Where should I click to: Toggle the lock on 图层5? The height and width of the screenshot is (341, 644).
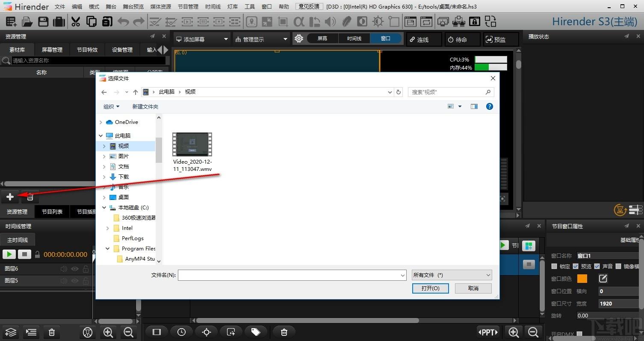[86, 281]
